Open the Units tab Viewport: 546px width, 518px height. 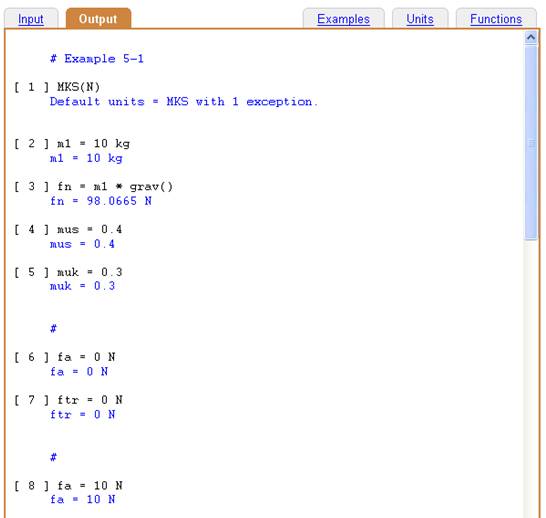(420, 19)
